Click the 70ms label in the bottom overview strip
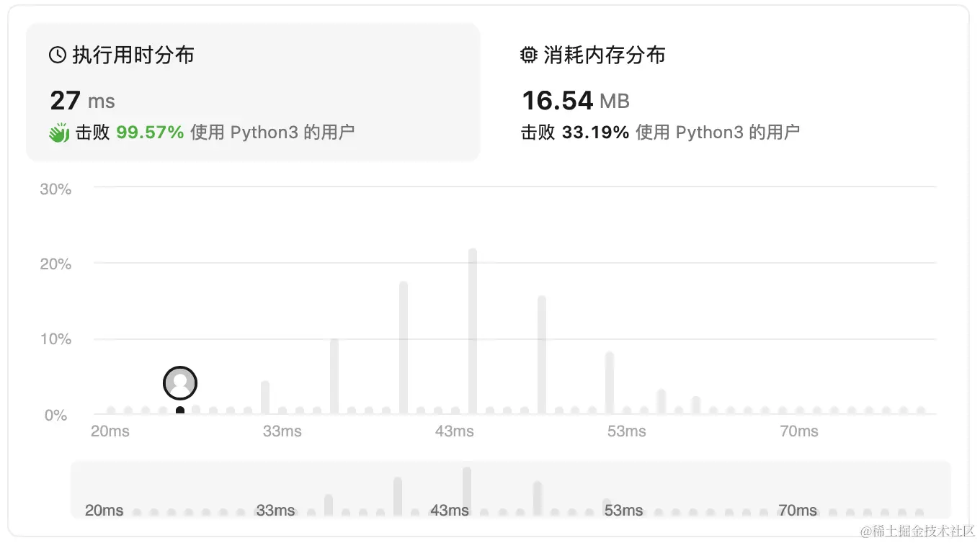Screen dimensions: 980x543 coord(797,511)
